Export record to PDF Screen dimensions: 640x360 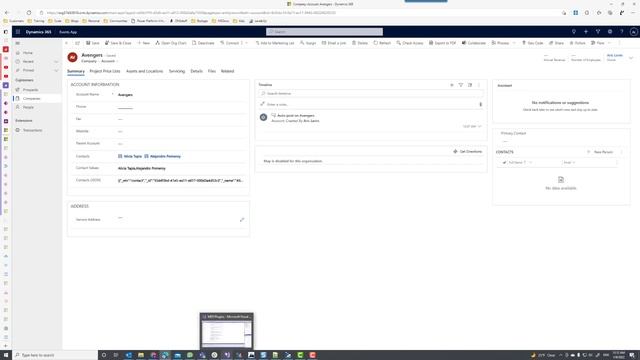coord(442,43)
